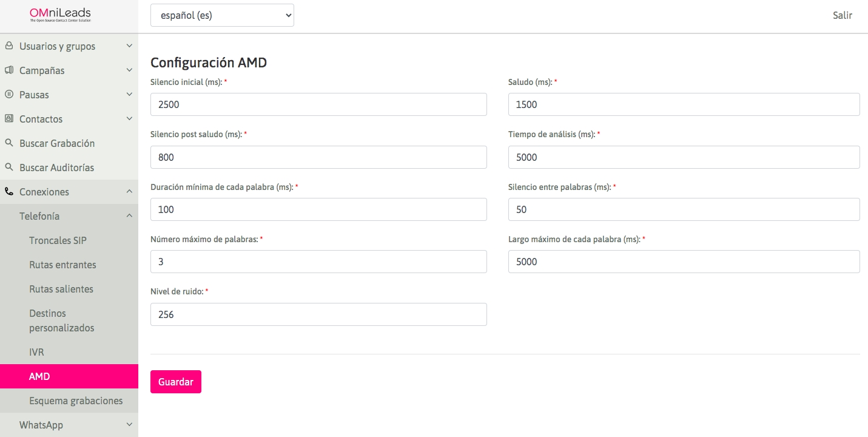Click the Conexiones phone icon
Image resolution: width=868 pixels, height=437 pixels.
coord(9,191)
